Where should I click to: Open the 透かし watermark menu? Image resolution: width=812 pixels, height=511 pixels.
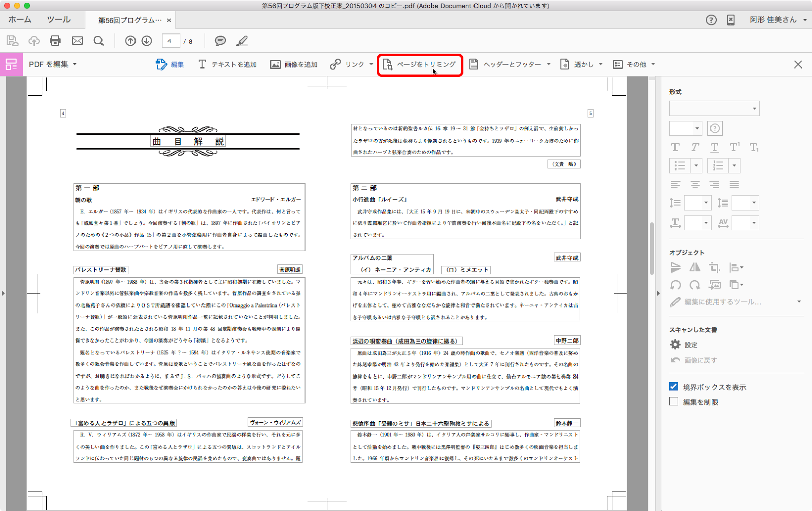point(581,64)
